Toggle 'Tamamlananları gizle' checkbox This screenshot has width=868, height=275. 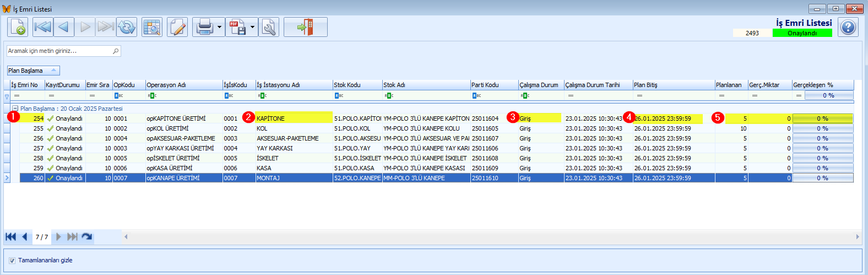click(12, 261)
